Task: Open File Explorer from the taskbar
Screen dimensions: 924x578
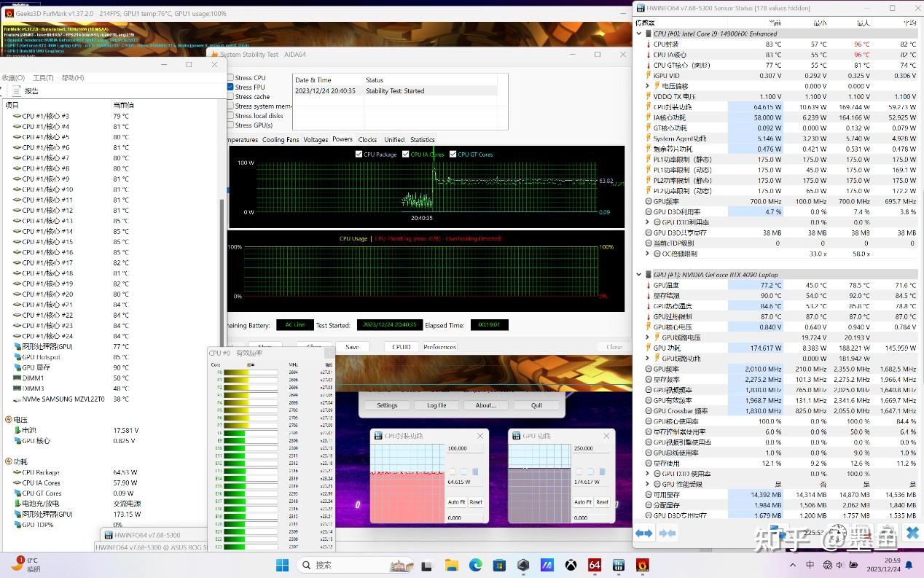Action: pyautogui.click(x=451, y=565)
